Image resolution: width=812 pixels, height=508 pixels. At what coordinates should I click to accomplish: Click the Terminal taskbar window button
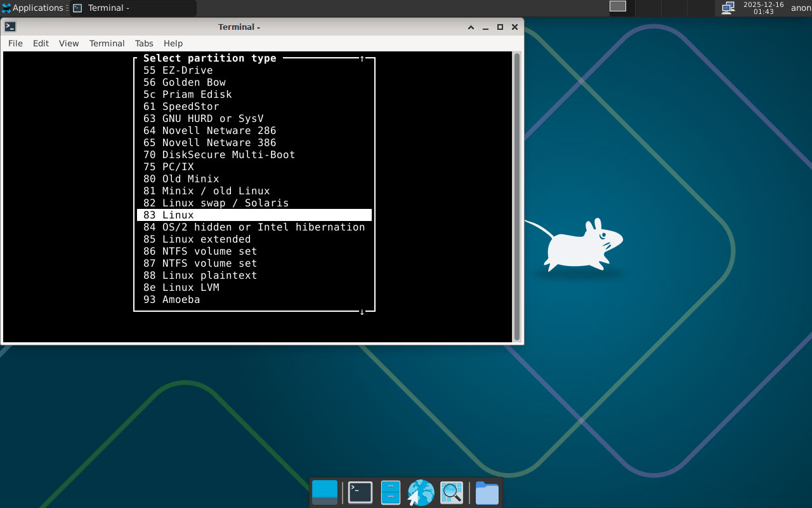click(133, 8)
